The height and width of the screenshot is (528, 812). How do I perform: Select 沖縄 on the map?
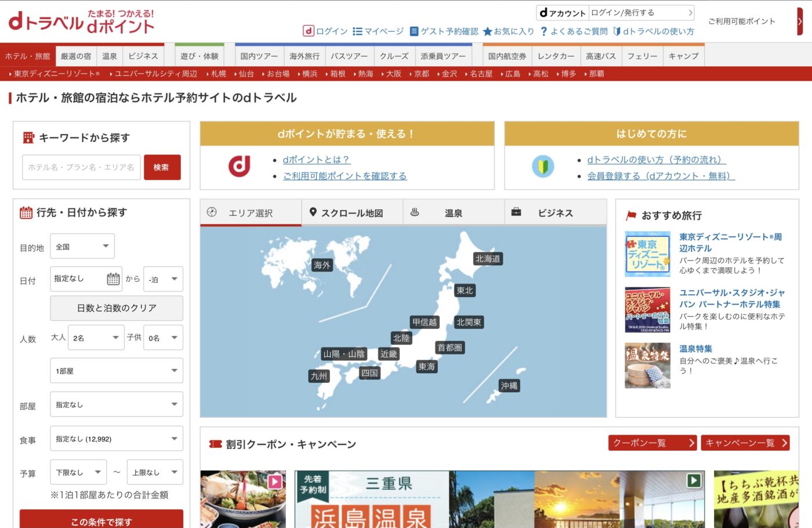point(509,386)
